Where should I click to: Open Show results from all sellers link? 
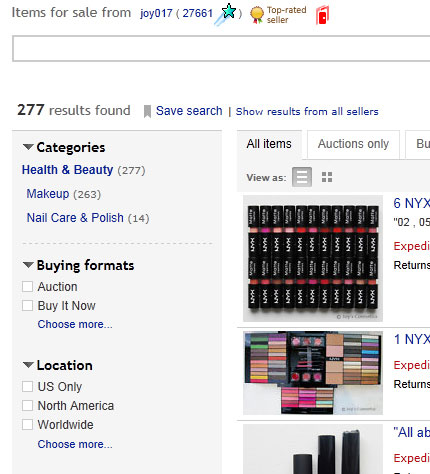pos(307,111)
